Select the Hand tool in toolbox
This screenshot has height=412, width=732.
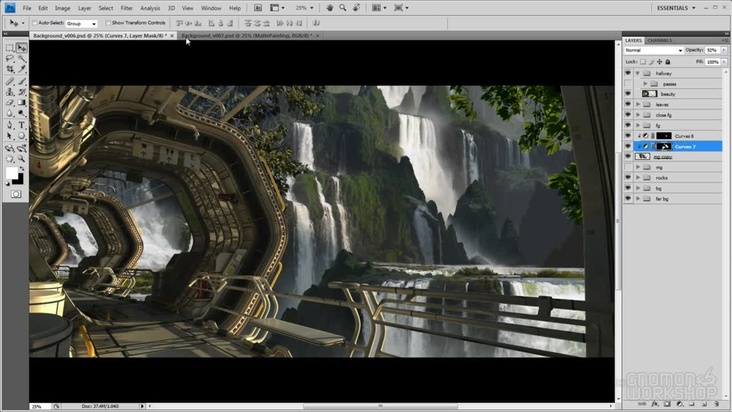pos(10,159)
